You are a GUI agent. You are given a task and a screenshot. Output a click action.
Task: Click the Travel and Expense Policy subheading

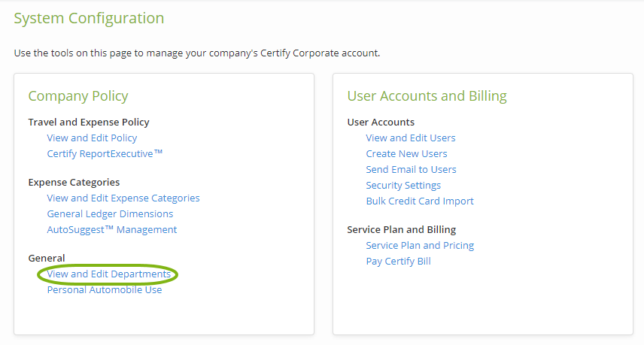coord(89,122)
